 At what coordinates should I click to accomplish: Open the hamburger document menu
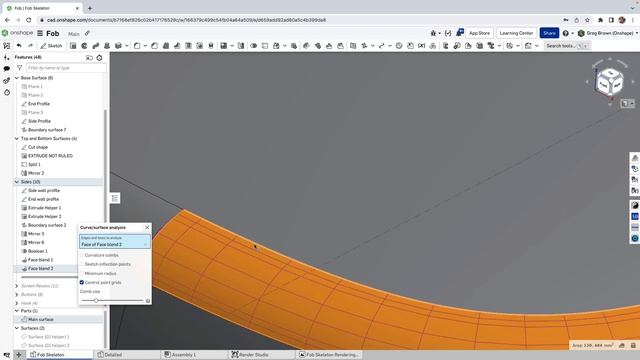point(40,33)
